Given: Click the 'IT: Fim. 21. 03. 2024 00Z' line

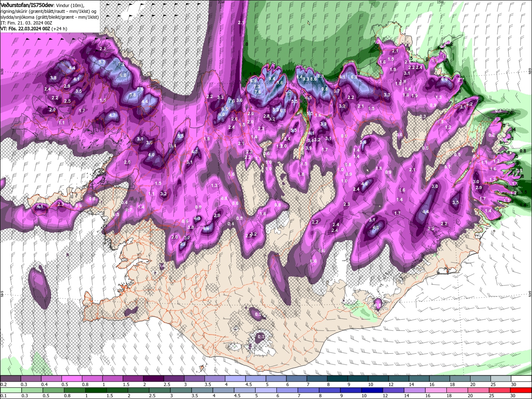Looking at the screenshot, I should pyautogui.click(x=26, y=23).
